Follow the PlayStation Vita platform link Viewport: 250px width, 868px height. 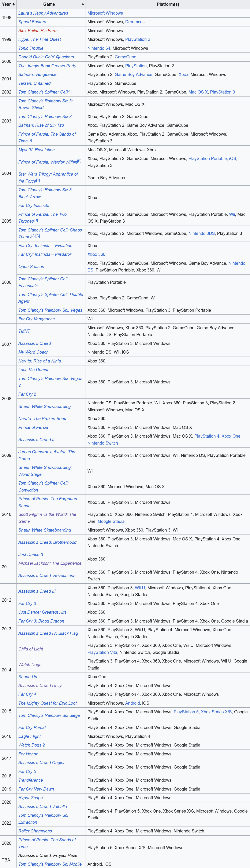102,652
